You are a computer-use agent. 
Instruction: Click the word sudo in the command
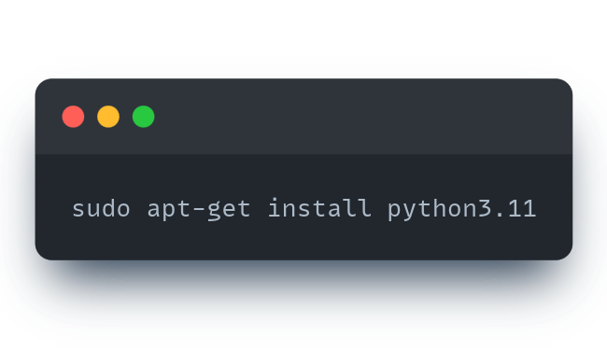pos(101,209)
